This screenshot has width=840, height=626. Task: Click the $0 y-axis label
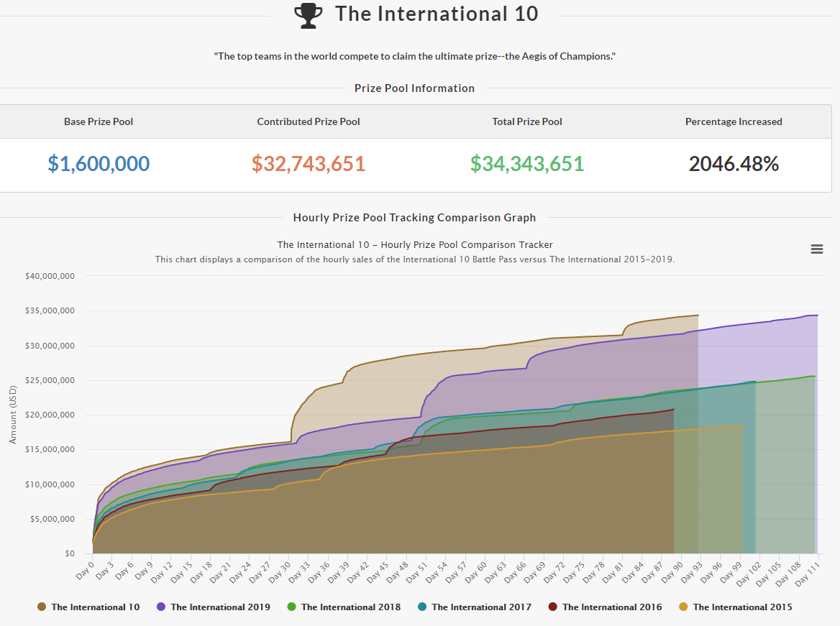70,553
